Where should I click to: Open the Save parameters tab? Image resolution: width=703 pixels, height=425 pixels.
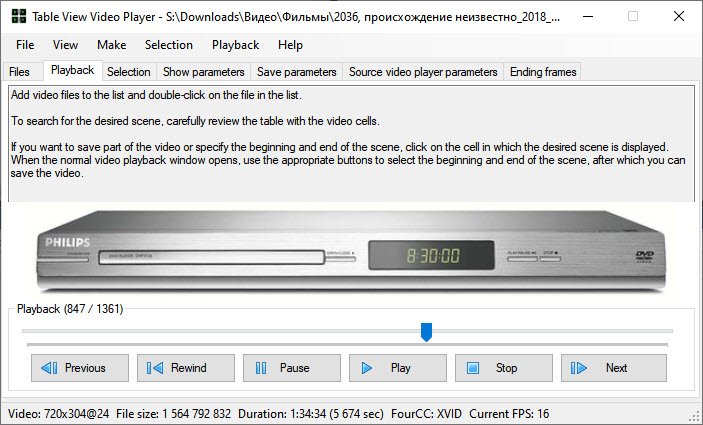point(296,72)
